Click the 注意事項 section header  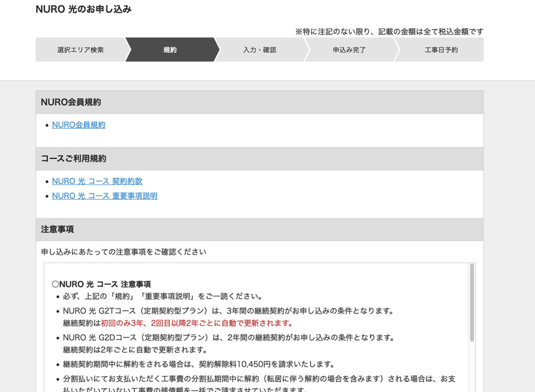point(260,229)
